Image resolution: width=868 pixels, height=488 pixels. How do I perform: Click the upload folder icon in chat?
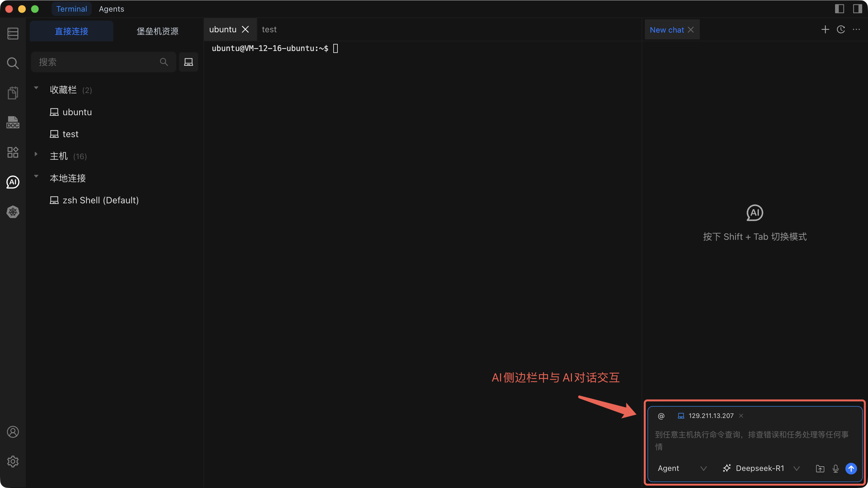point(820,468)
